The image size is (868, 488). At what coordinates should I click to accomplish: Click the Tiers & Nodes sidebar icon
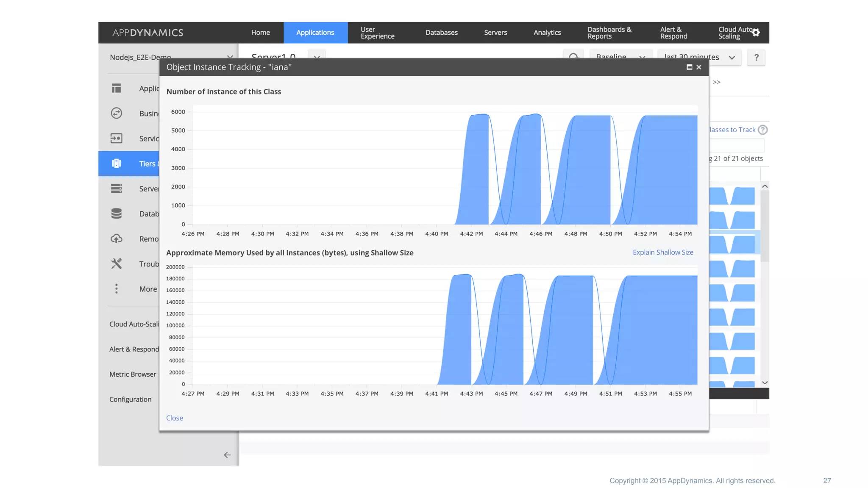pos(116,164)
